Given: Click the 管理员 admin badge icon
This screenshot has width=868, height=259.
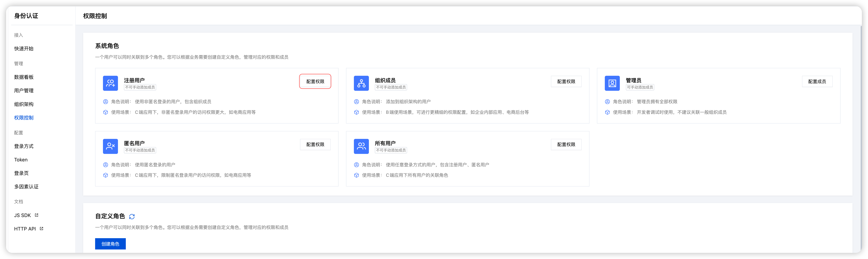Looking at the screenshot, I should (x=612, y=83).
